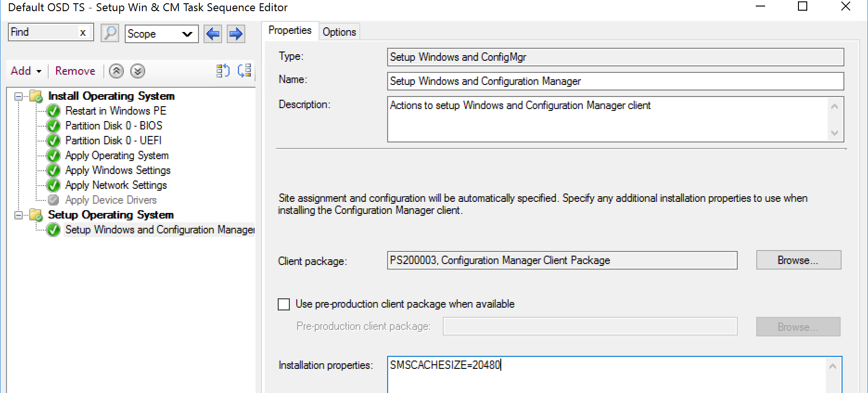The width and height of the screenshot is (868, 393).
Task: Click the Remove button
Action: pyautogui.click(x=75, y=71)
